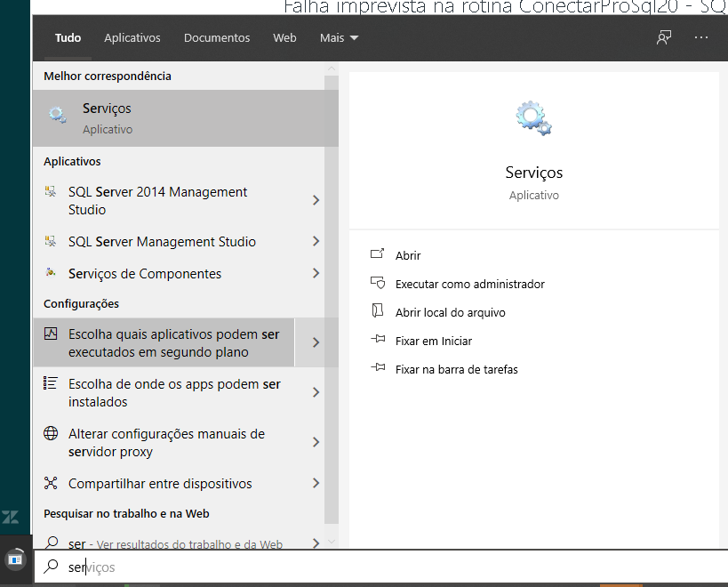Expand arrow for Compartilhar entre dispositivos
The height and width of the screenshot is (587, 728).
point(316,483)
